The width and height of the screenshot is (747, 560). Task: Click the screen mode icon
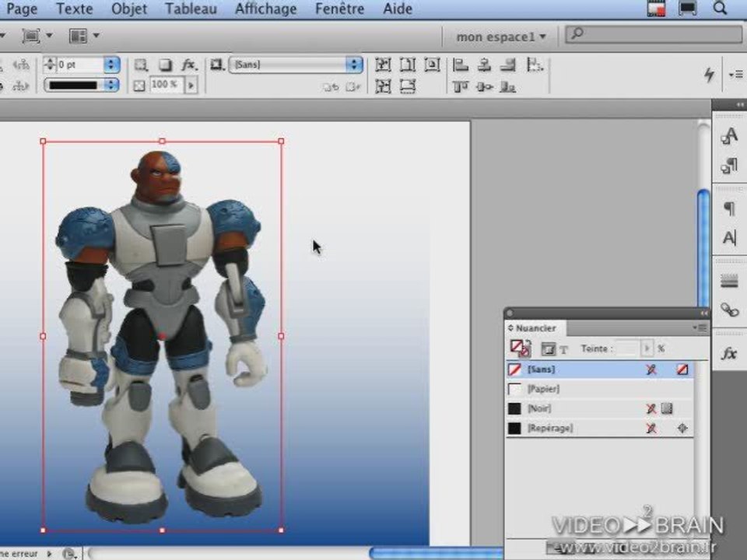click(31, 36)
